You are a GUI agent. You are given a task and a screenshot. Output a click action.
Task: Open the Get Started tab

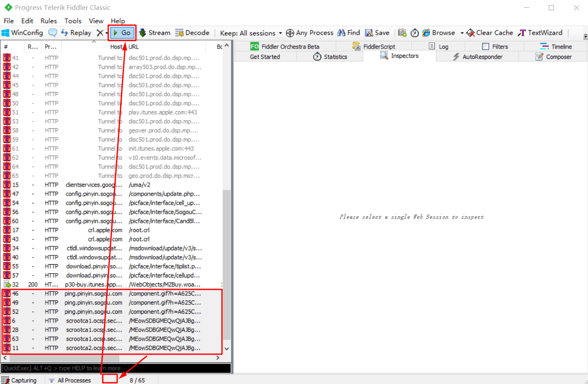pyautogui.click(x=265, y=57)
